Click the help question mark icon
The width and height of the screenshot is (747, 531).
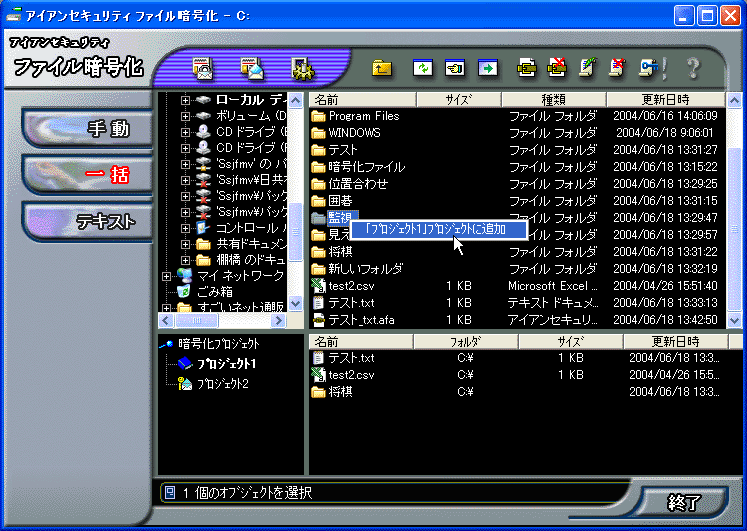(x=692, y=68)
